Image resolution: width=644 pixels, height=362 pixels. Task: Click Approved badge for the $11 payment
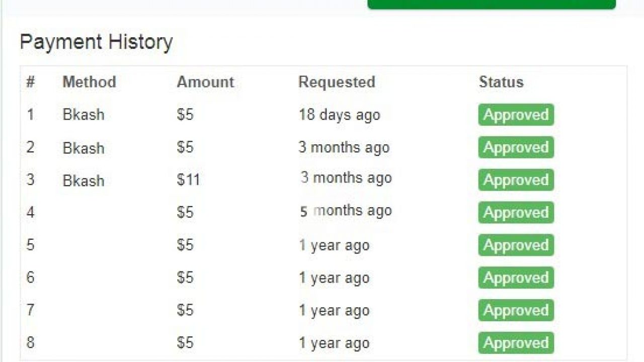point(516,180)
